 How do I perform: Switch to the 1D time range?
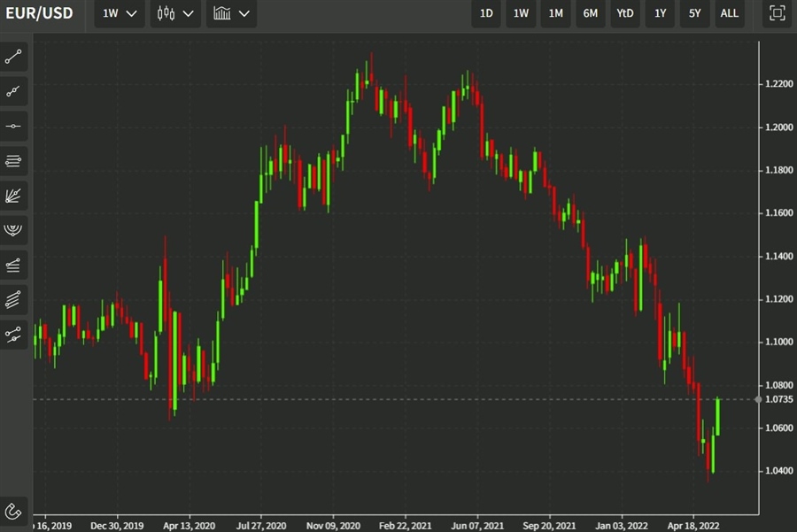[486, 13]
